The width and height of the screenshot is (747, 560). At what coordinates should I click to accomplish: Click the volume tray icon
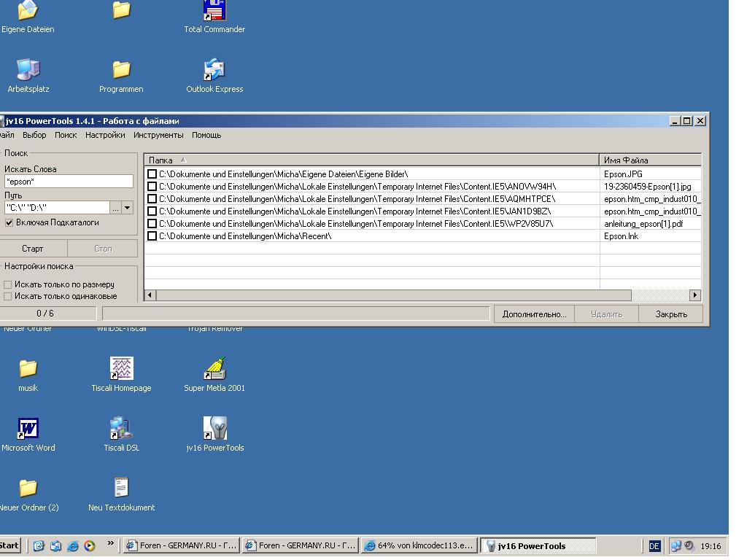coord(689,545)
